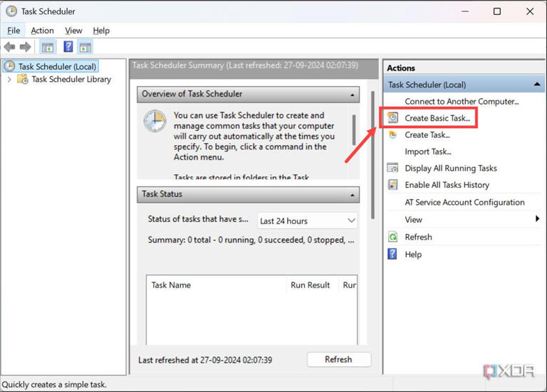Collapse the Task Status section
Viewport: 547px width, 392px height.
(x=352, y=195)
